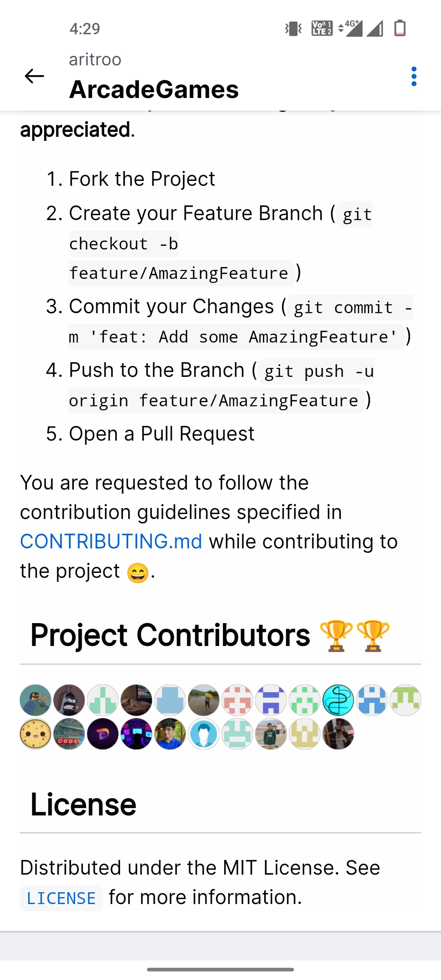Open the three-dot overflow menu
The height and width of the screenshot is (980, 441).
(x=414, y=76)
